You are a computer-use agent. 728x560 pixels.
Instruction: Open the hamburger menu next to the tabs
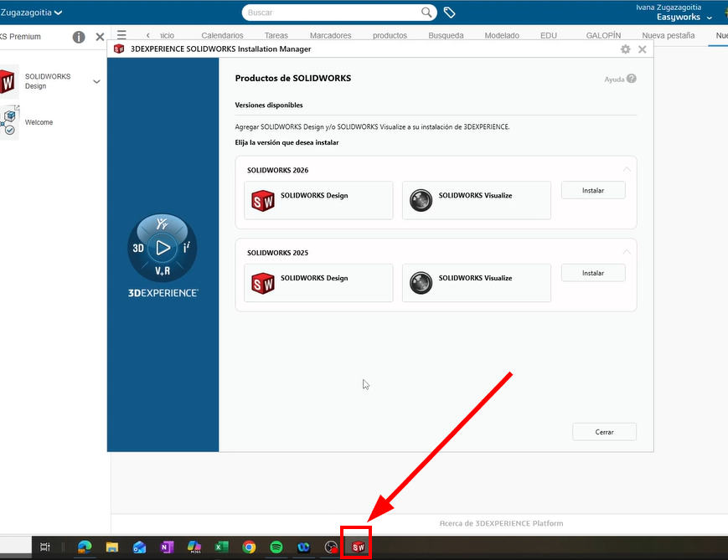coord(121,35)
